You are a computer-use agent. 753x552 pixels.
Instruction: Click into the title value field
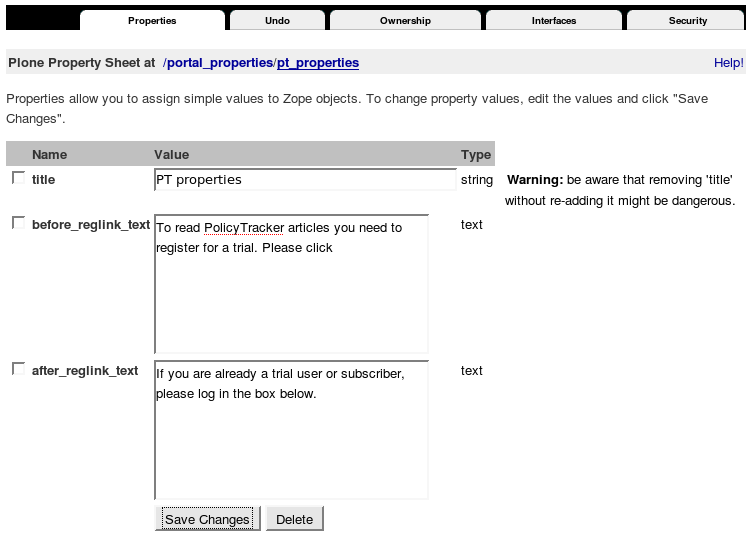tap(305, 180)
